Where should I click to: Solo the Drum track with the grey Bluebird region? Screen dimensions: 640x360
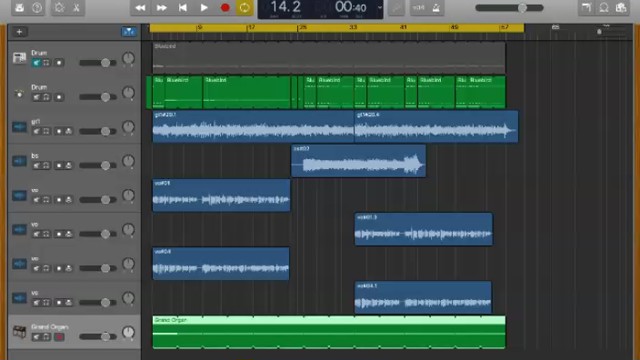tap(46, 63)
